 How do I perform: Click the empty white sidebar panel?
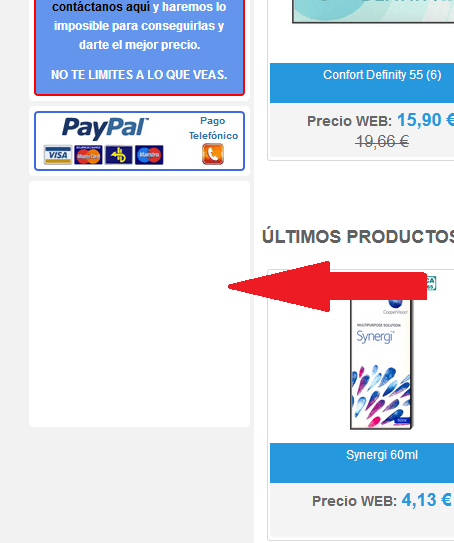[139, 304]
